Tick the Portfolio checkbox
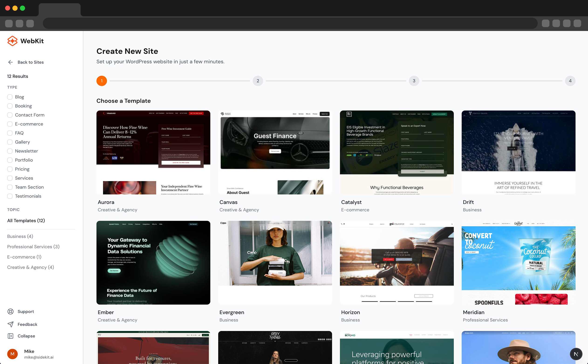This screenshot has height=364, width=588. [x=10, y=160]
